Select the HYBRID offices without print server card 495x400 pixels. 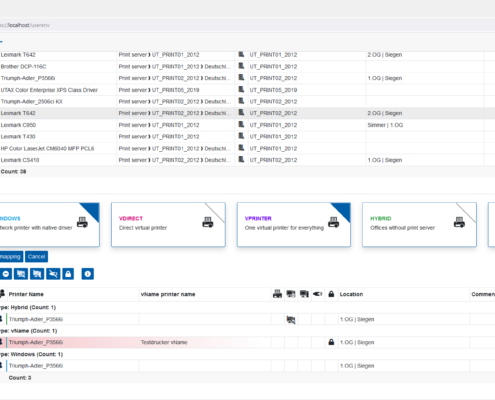click(419, 225)
